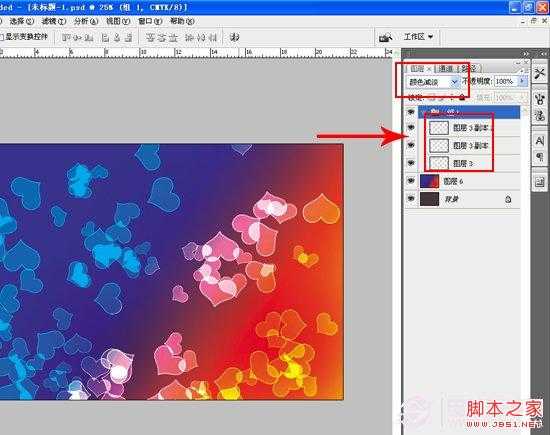Image resolution: width=550 pixels, height=435 pixels.
Task: Collapse the Layers panel dock to icons
Action: (x=525, y=54)
